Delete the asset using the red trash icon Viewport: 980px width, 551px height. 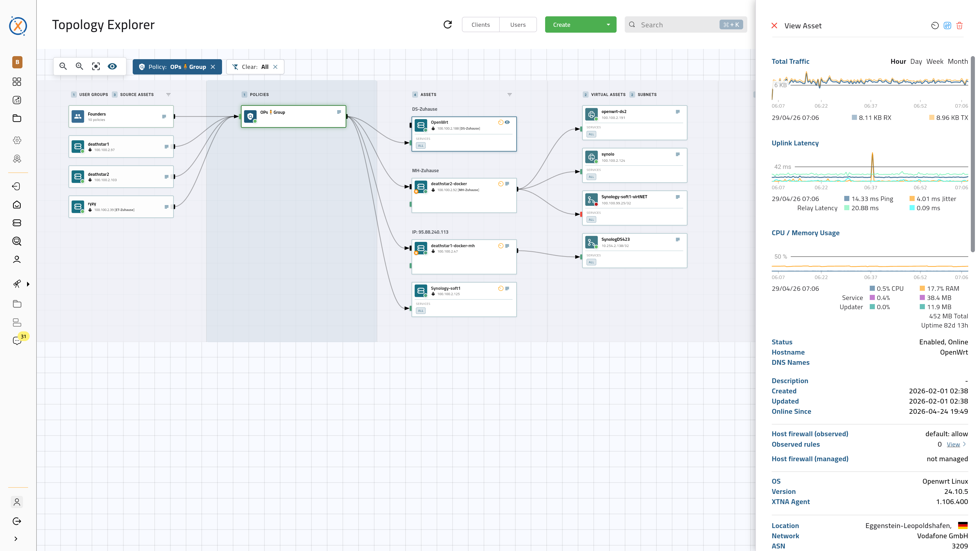click(960, 26)
